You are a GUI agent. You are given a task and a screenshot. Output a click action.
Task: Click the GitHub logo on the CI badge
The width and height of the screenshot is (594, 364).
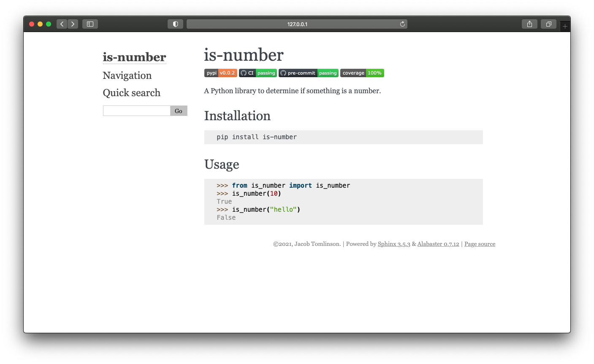click(243, 73)
